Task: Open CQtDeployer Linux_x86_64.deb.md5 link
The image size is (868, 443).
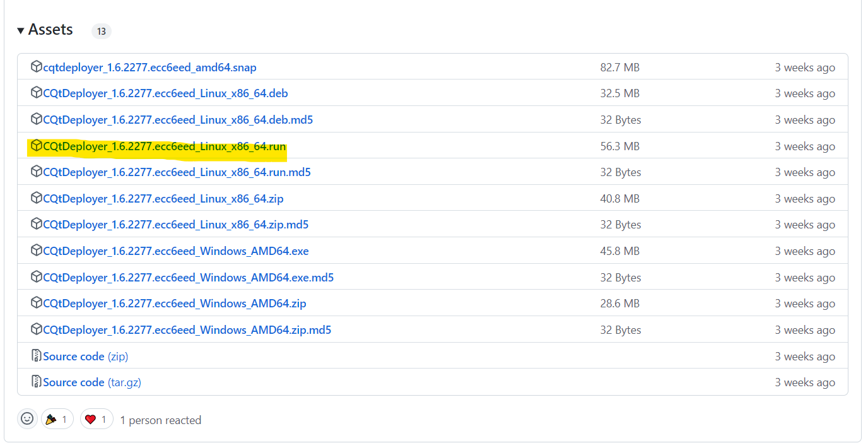Action: coord(178,120)
